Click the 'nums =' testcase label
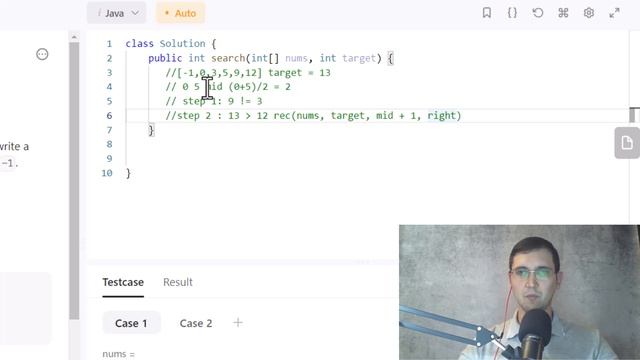The height and width of the screenshot is (360, 640). coord(118,354)
